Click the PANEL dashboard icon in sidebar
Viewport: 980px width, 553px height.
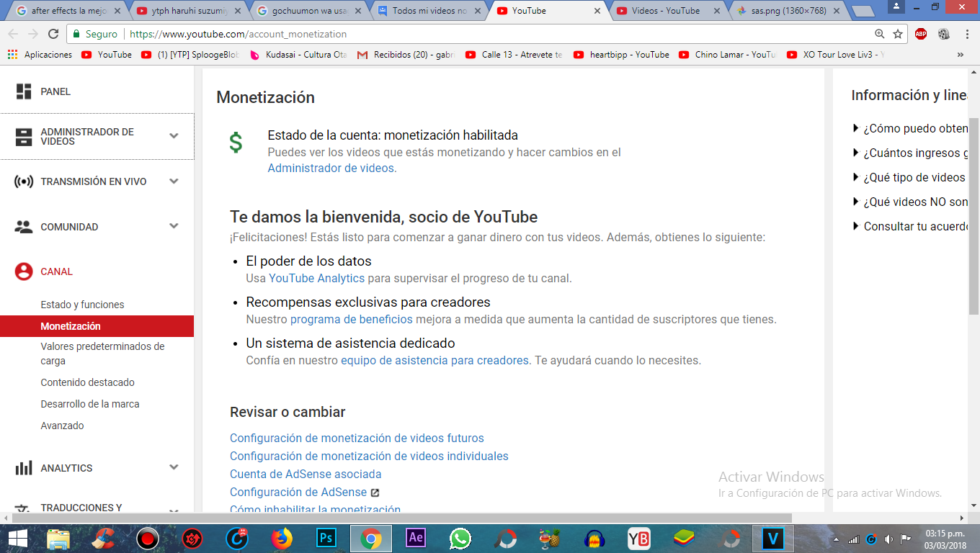(x=24, y=91)
